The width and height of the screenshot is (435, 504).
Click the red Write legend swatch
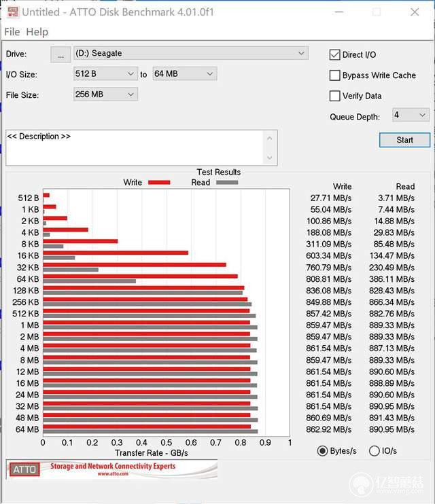pyautogui.click(x=159, y=183)
